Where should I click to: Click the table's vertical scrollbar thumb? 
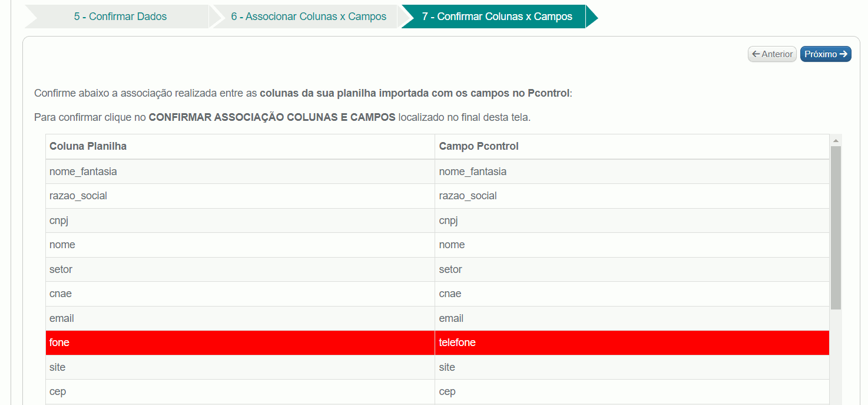tap(836, 228)
